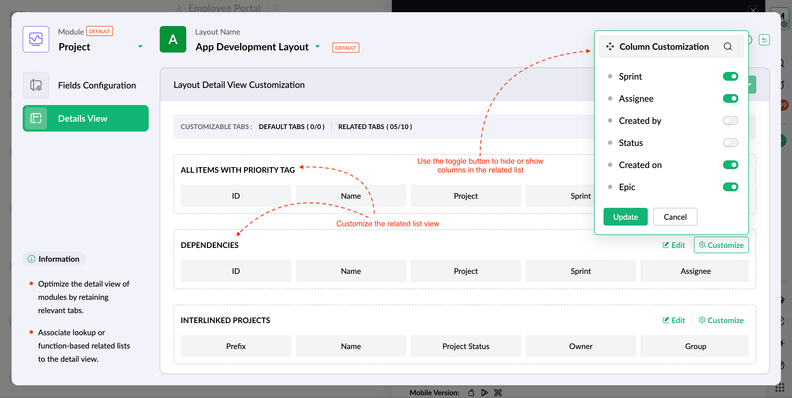Viewport: 792px width, 398px height.
Task: Open the Details View tab
Action: tap(85, 118)
